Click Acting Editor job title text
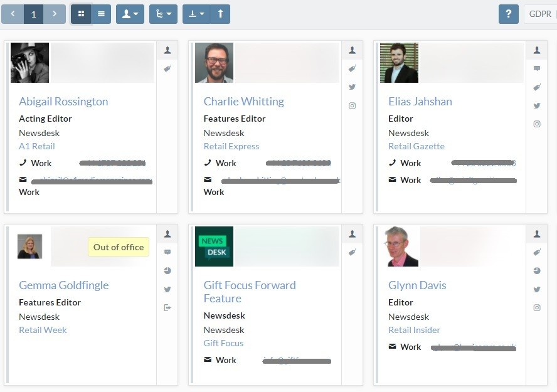Viewport: 557px width, 392px height. [x=45, y=119]
